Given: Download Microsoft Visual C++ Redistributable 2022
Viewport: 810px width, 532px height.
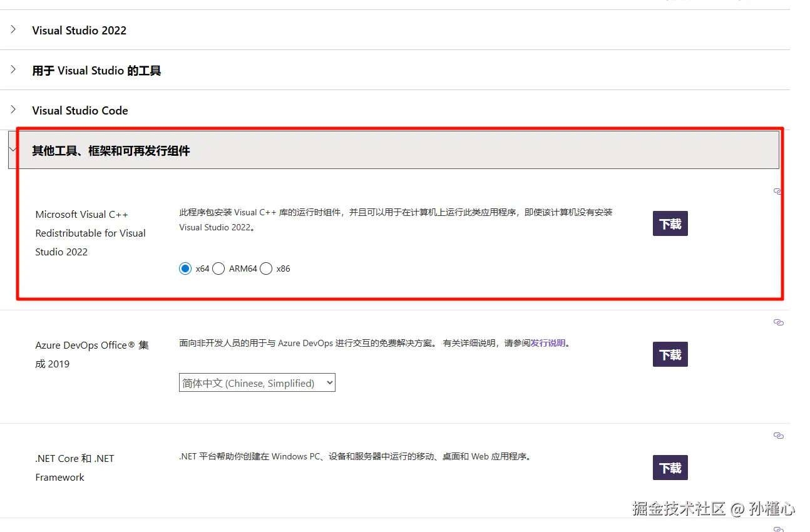Looking at the screenshot, I should (x=670, y=223).
